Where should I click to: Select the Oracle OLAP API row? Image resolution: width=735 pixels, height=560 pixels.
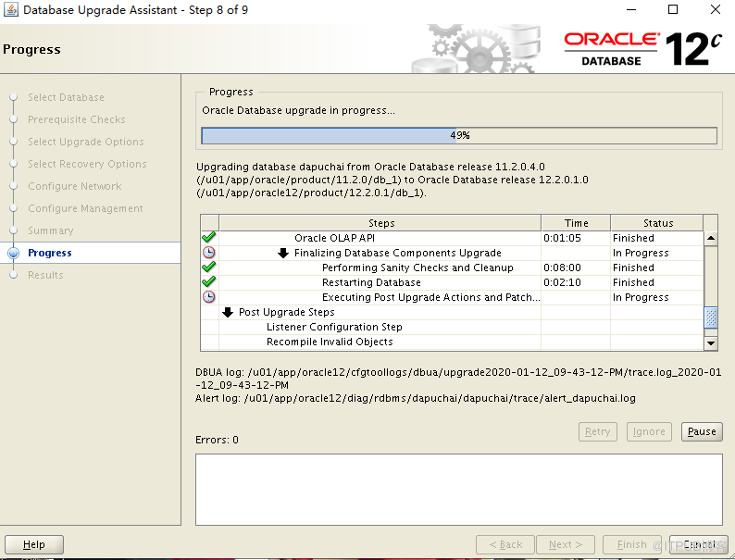(x=453, y=238)
